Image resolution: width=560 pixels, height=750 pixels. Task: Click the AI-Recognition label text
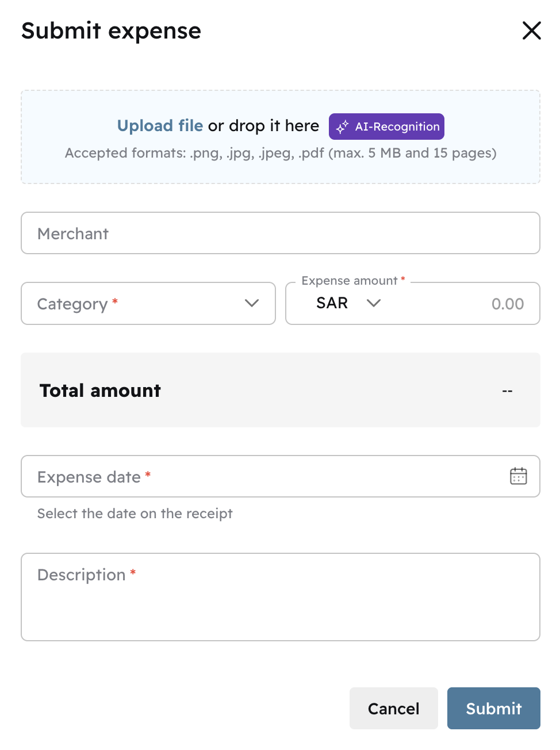[x=397, y=127]
